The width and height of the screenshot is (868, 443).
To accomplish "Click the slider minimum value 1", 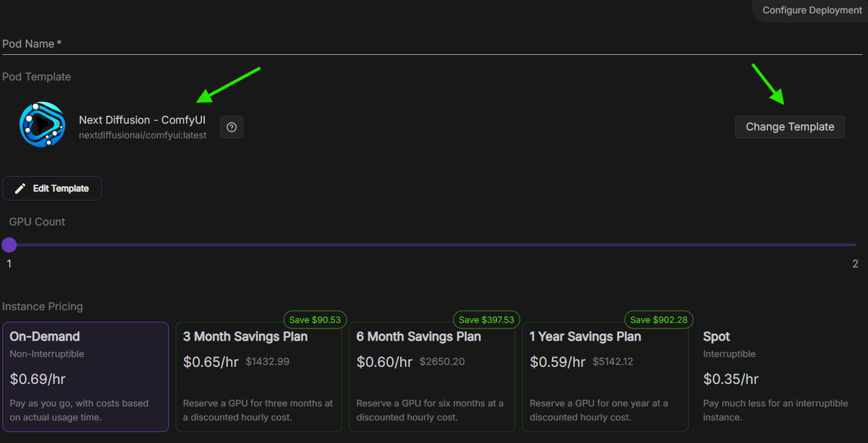I will coord(9,264).
